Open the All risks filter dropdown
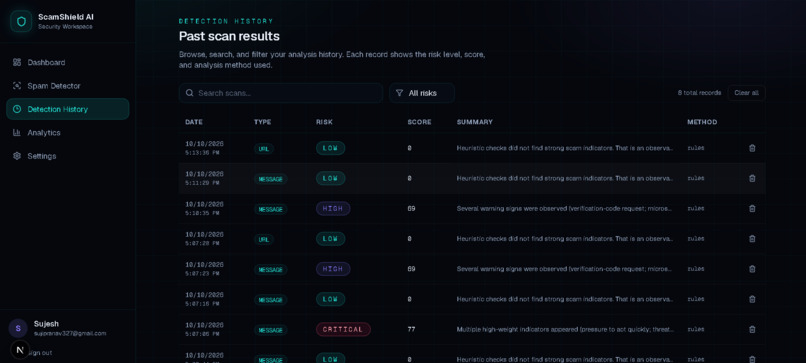The width and height of the screenshot is (806, 363). pos(422,93)
